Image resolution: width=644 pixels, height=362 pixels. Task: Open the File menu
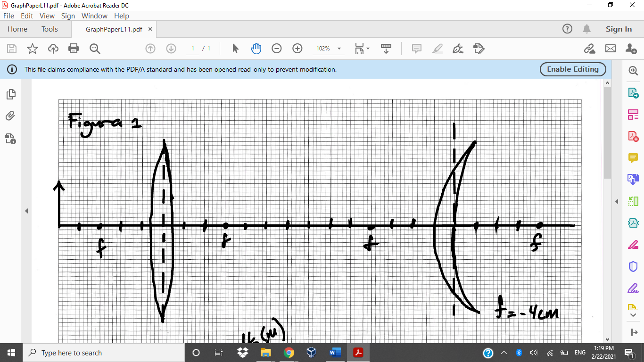[8, 16]
